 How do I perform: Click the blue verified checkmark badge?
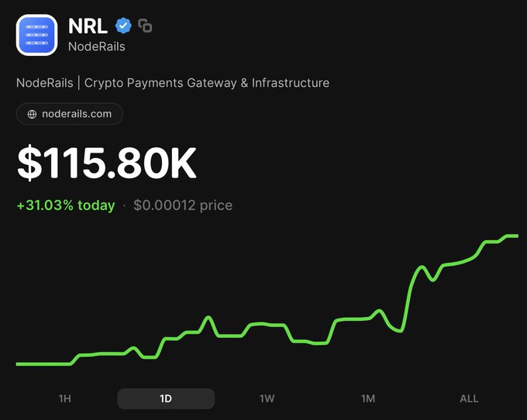[123, 26]
